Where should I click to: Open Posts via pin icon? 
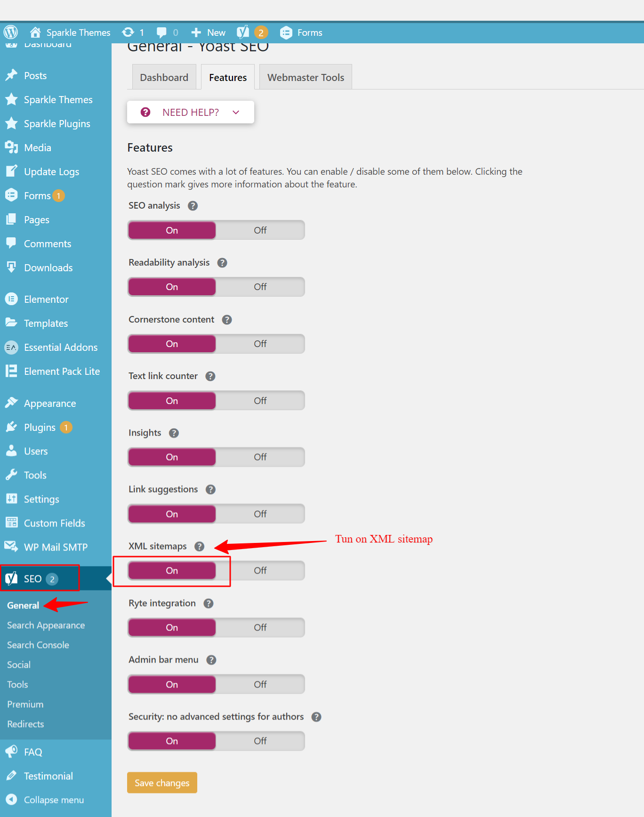pyautogui.click(x=11, y=75)
